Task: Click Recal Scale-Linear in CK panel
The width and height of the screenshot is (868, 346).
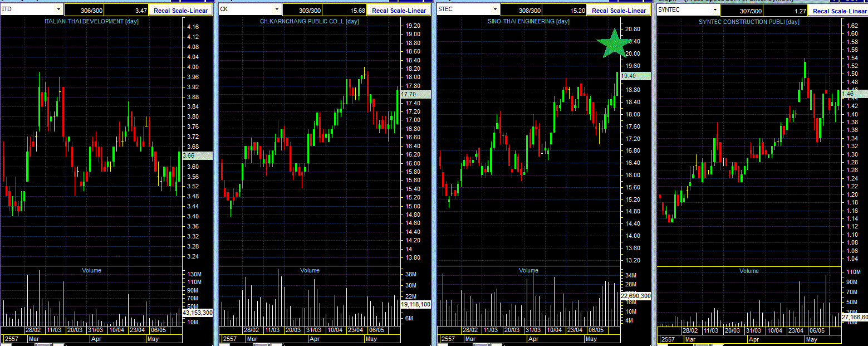Action: point(399,10)
